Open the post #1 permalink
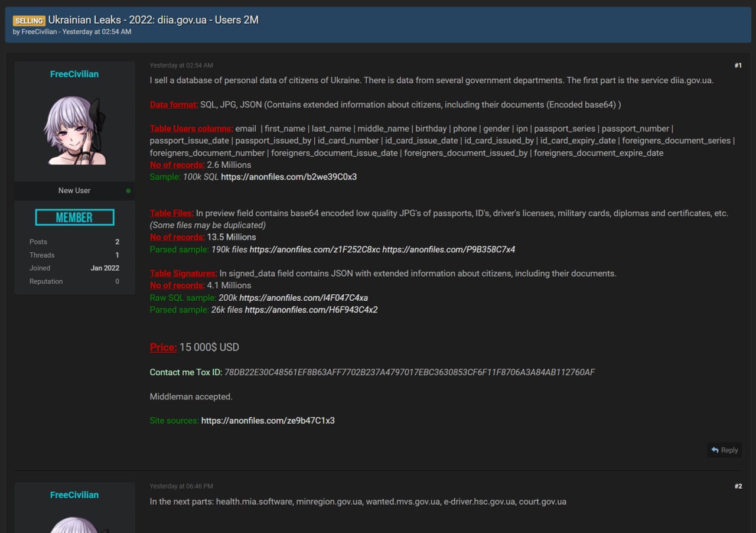 [738, 66]
